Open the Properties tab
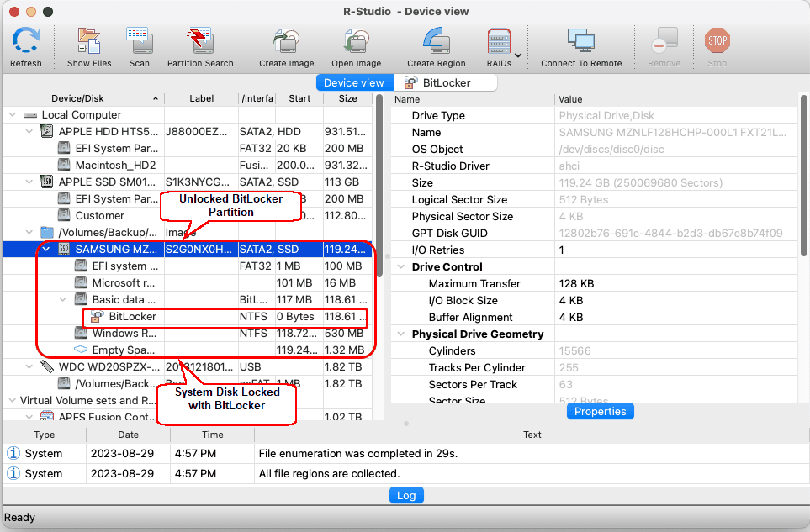The width and height of the screenshot is (810, 532). coord(600,411)
